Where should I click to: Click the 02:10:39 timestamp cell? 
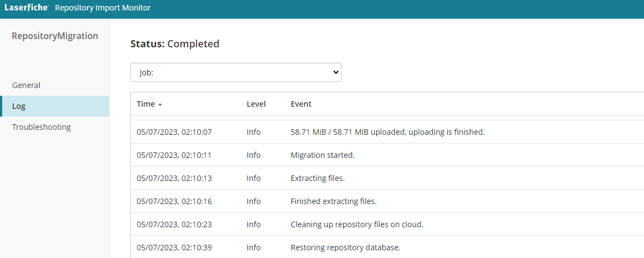174,248
